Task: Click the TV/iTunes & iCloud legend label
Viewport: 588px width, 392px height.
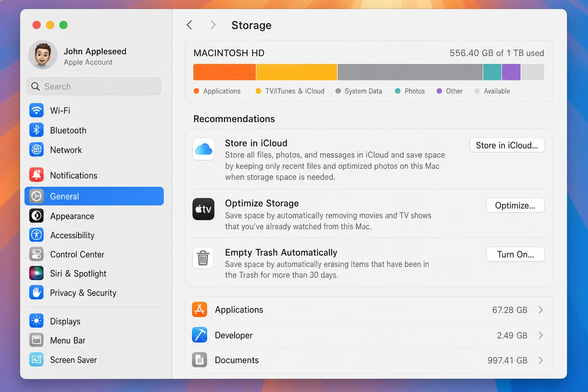Action: coord(295,91)
